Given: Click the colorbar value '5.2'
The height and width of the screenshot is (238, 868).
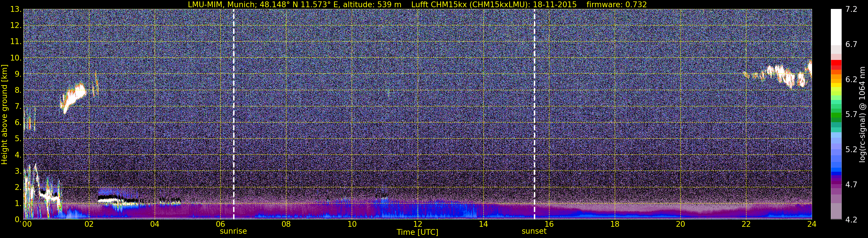Looking at the screenshot, I should (x=851, y=149).
